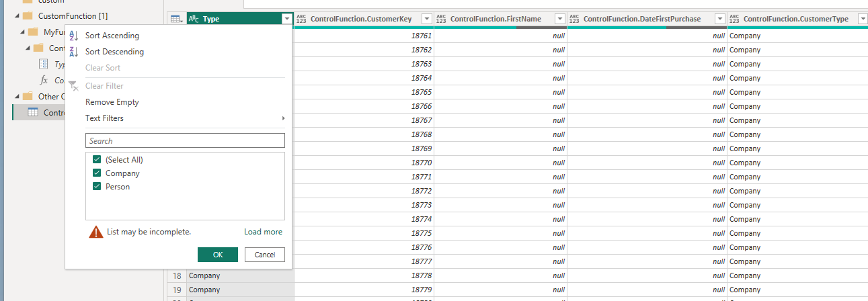Select the Typ… query item in the tree

(59, 64)
